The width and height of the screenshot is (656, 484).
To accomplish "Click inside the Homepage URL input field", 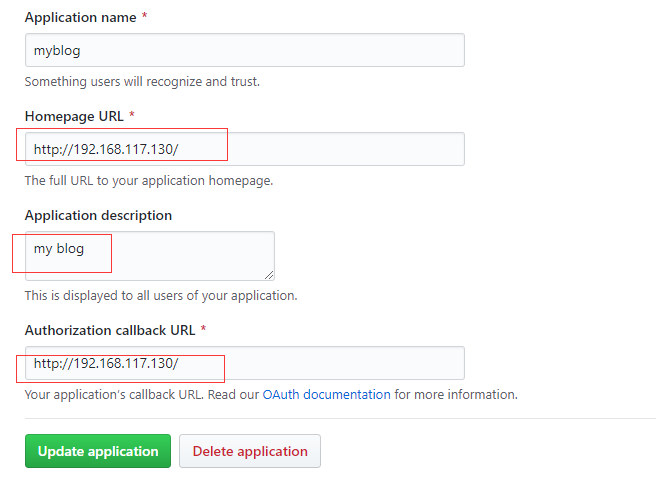I will [245, 149].
